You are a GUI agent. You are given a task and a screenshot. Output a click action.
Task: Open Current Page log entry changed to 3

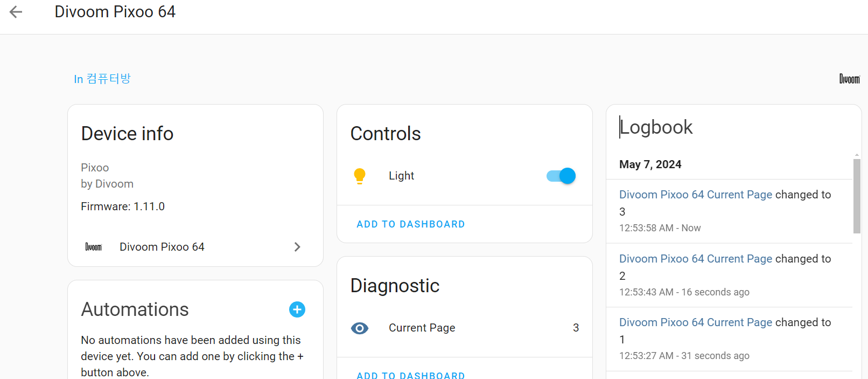pos(696,195)
